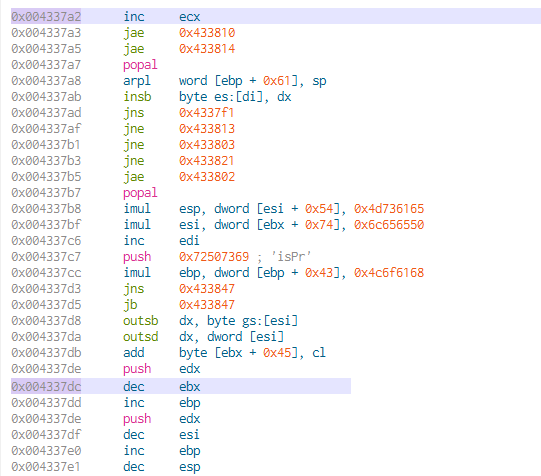Select address 0x004337b1
This screenshot has height=476, width=541.
coord(46,145)
